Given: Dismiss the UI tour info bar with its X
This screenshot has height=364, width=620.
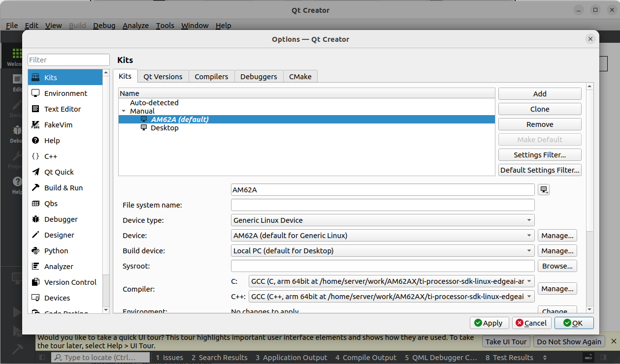Looking at the screenshot, I should [x=614, y=341].
